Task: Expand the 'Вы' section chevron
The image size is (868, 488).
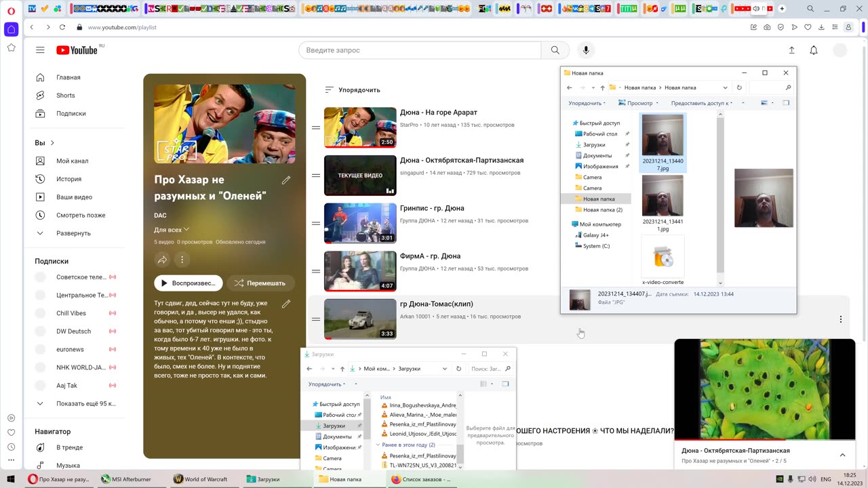Action: click(x=52, y=143)
